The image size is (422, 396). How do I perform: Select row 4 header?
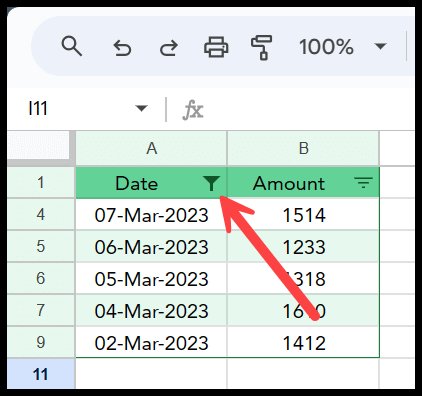(x=41, y=214)
